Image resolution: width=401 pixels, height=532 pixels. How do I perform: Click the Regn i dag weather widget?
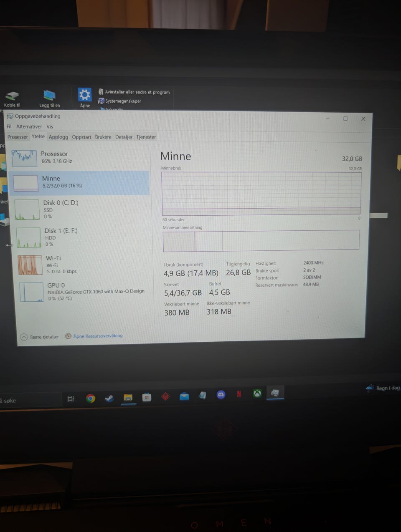pyautogui.click(x=383, y=388)
